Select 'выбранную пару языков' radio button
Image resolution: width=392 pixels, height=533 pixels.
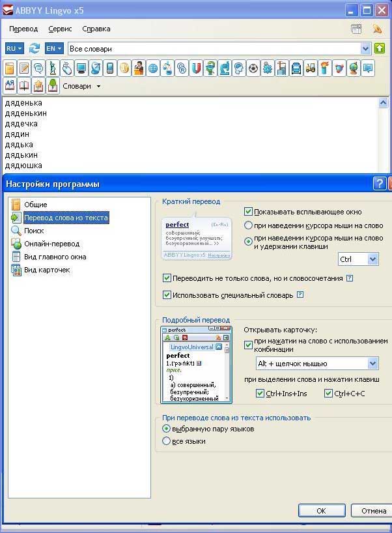pyautogui.click(x=166, y=429)
